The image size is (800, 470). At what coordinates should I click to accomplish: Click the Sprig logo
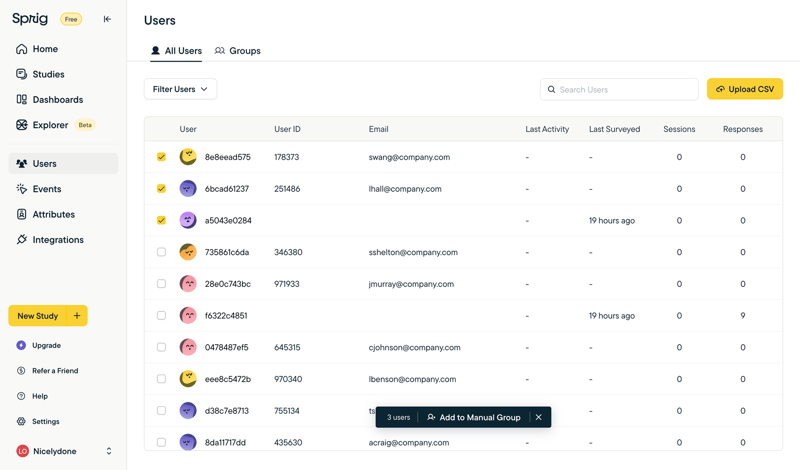click(x=30, y=19)
